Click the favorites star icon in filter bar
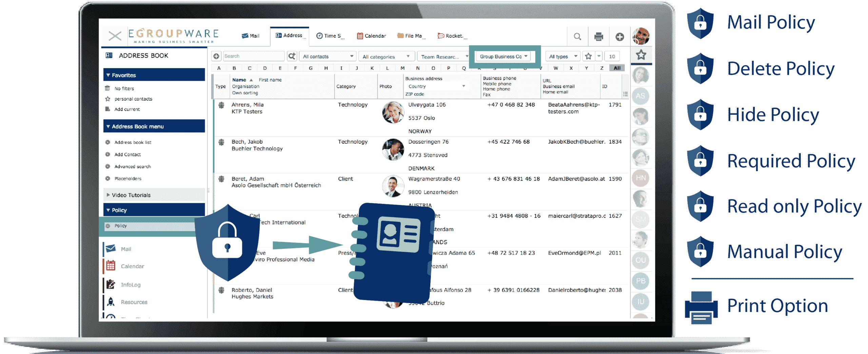 588,56
